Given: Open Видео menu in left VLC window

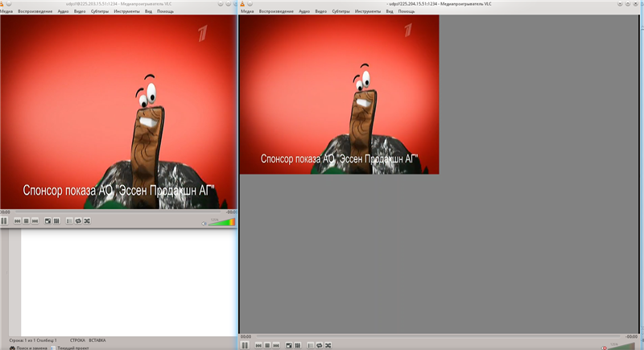Looking at the screenshot, I should tap(80, 11).
